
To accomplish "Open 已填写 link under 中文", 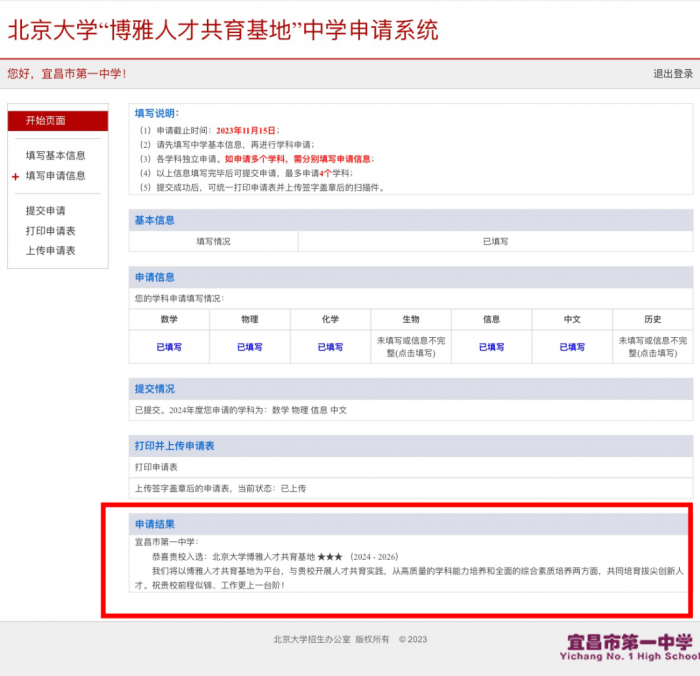I will click(572, 347).
